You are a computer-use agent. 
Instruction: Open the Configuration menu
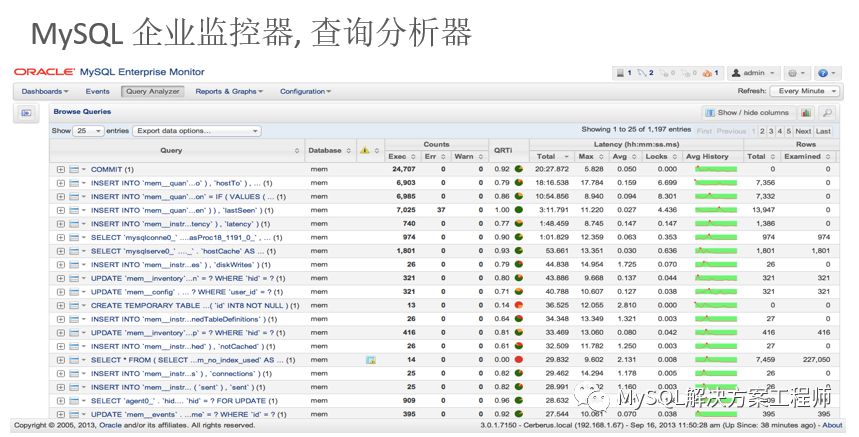(305, 91)
